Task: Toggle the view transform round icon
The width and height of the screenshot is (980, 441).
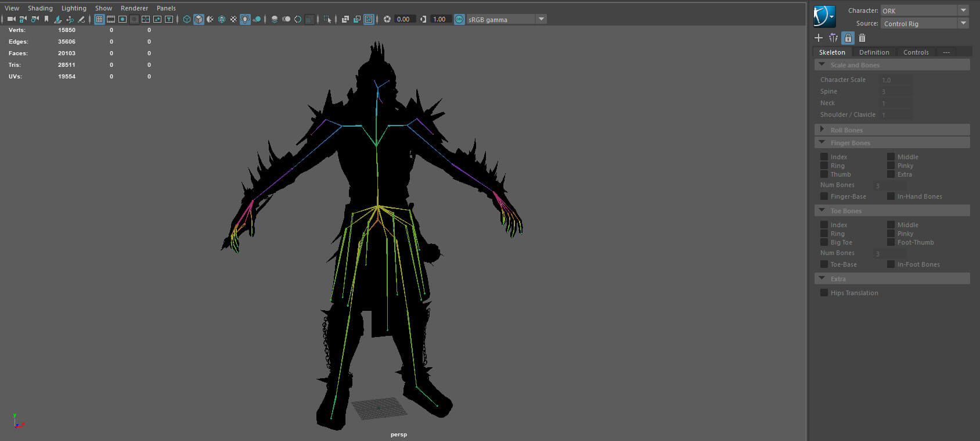Action: (x=459, y=19)
